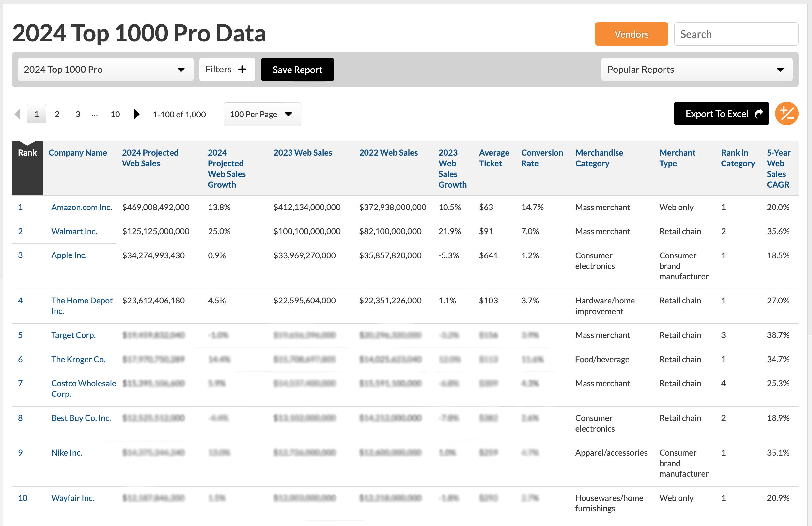Sort by Conversion Rate column header
This screenshot has width=812, height=526.
click(542, 158)
